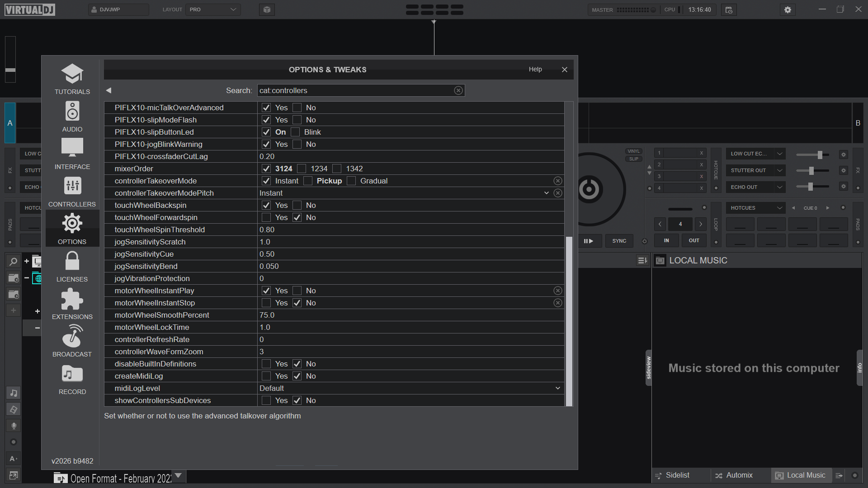Open Help in Options & Tweaks
This screenshot has height=488, width=868.
pyautogui.click(x=535, y=69)
